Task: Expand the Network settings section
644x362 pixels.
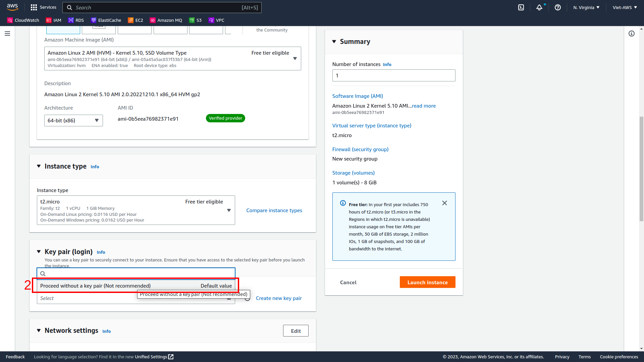Action: click(x=39, y=330)
